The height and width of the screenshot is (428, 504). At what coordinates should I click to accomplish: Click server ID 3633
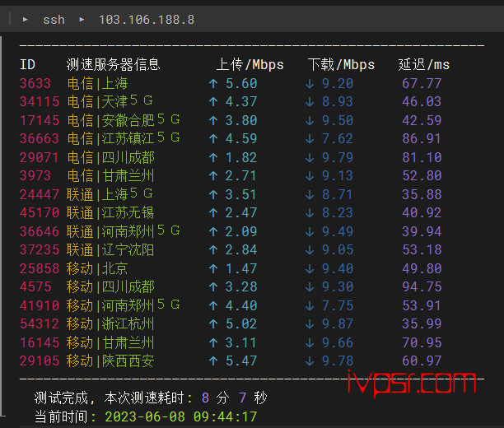(x=35, y=84)
